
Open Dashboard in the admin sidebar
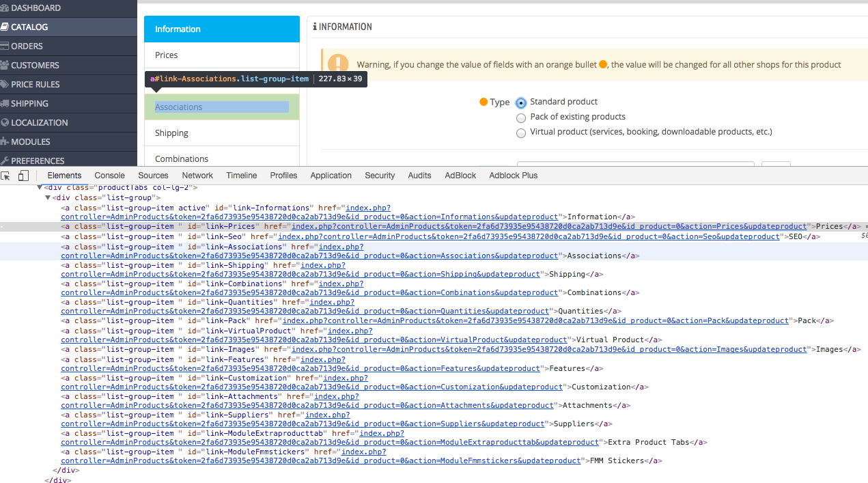tap(68, 8)
